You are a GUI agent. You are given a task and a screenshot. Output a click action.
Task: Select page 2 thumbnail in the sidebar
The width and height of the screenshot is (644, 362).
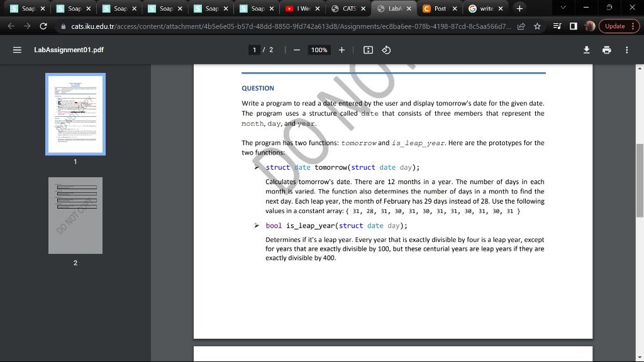[x=75, y=216]
